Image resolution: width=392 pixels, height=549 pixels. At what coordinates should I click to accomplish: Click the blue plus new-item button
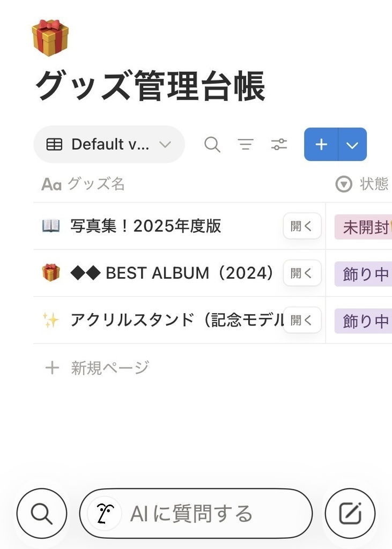click(x=321, y=144)
